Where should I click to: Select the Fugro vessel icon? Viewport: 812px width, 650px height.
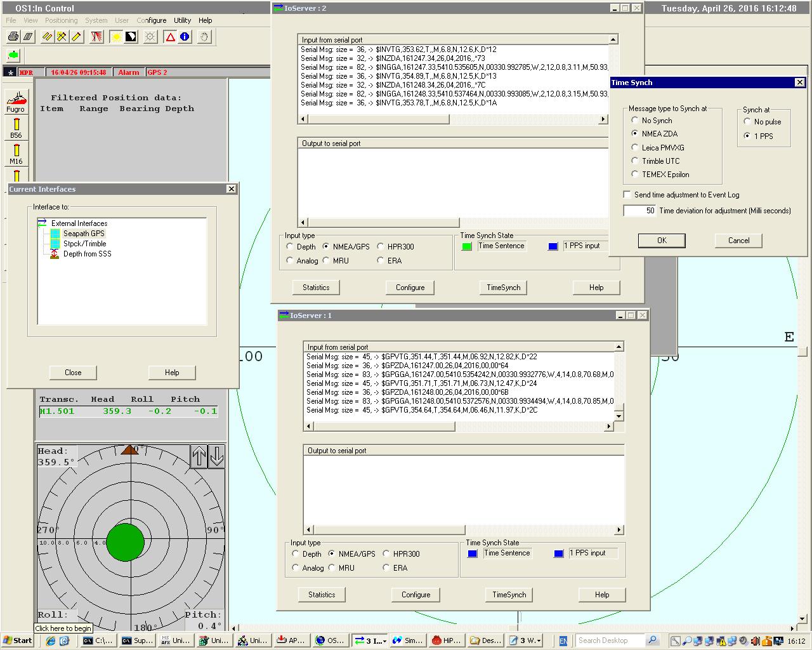[x=16, y=100]
